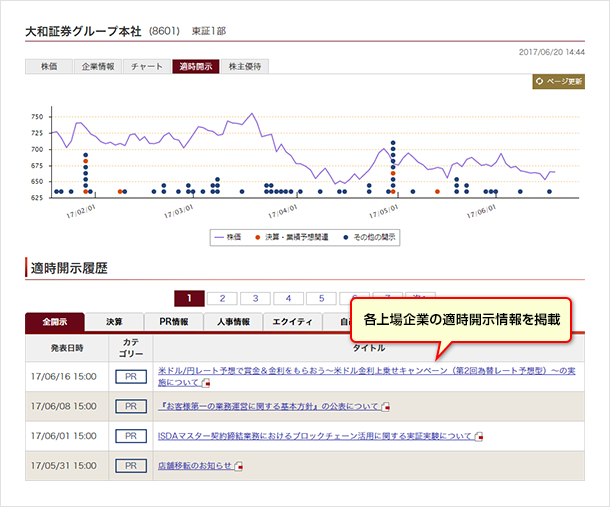Open the 株主優待 tab
The height and width of the screenshot is (507, 610).
[x=245, y=67]
